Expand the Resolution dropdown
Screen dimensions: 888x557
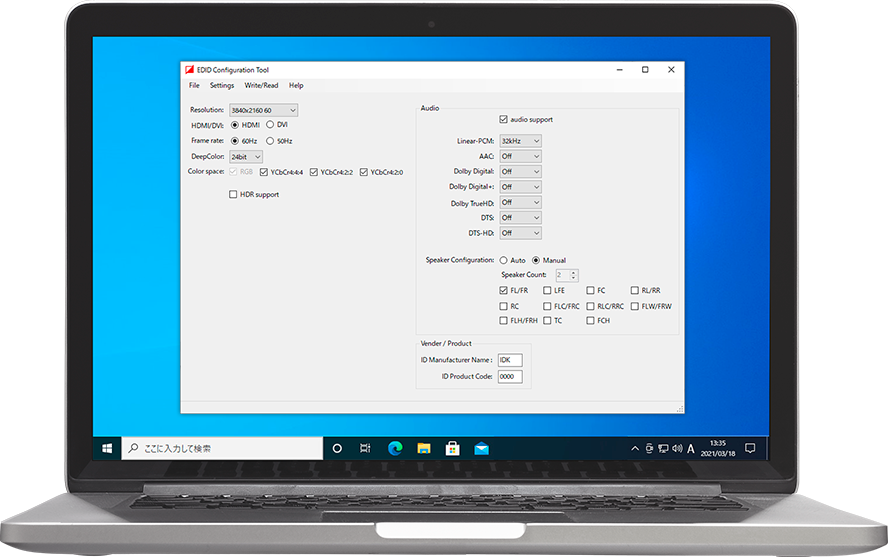(264, 110)
